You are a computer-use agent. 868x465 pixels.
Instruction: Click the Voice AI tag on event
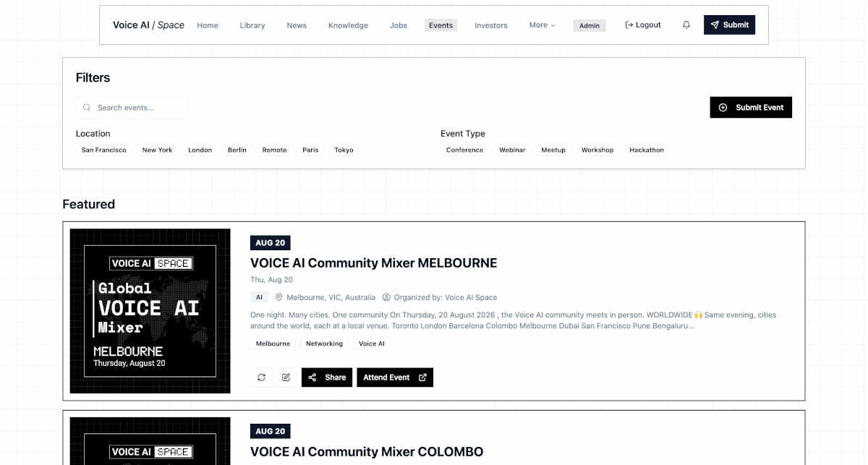(372, 344)
